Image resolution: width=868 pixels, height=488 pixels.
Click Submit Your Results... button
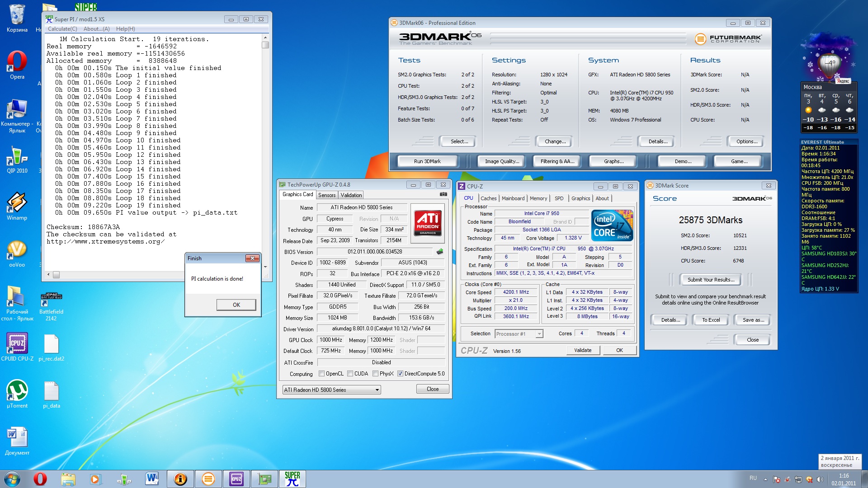click(711, 280)
